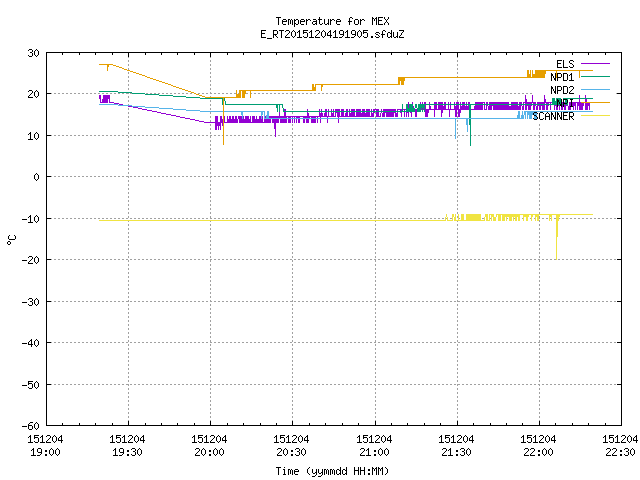Screen dimensions: 640x480
Task: Click the 21:30 x-axis time label
Action: click(x=456, y=452)
